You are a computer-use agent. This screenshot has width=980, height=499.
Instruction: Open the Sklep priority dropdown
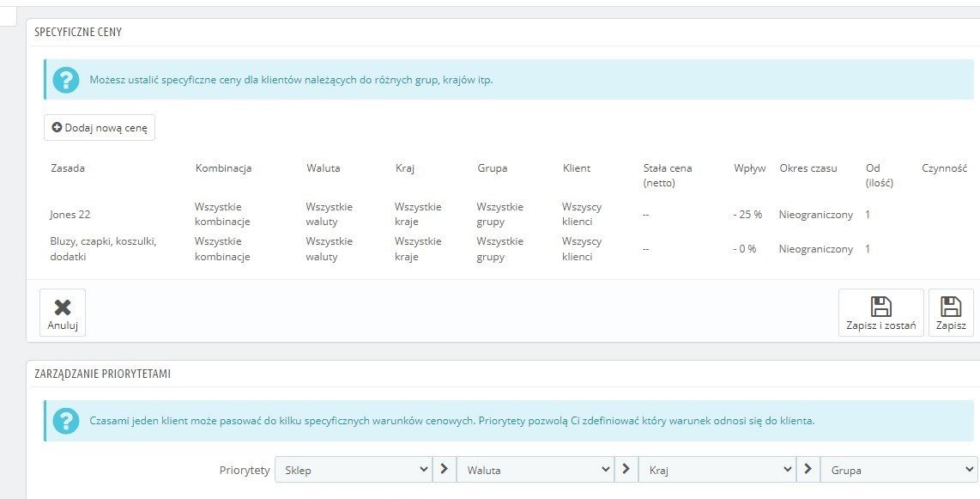click(x=353, y=470)
